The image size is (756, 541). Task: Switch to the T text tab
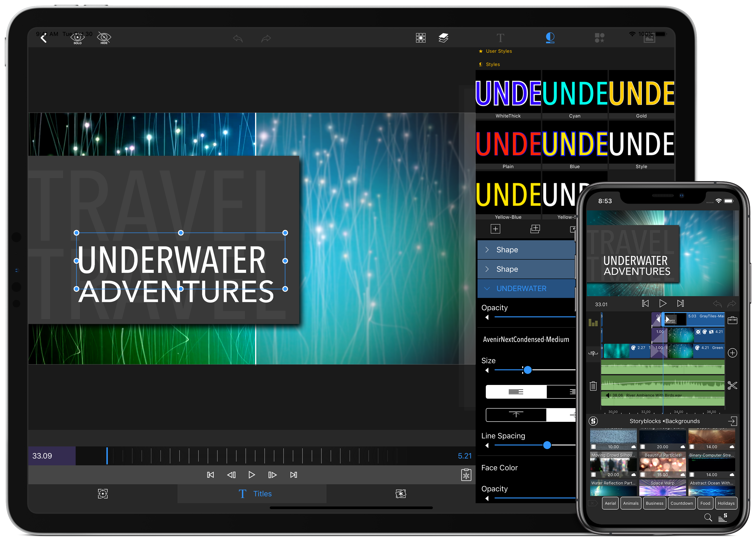point(500,38)
